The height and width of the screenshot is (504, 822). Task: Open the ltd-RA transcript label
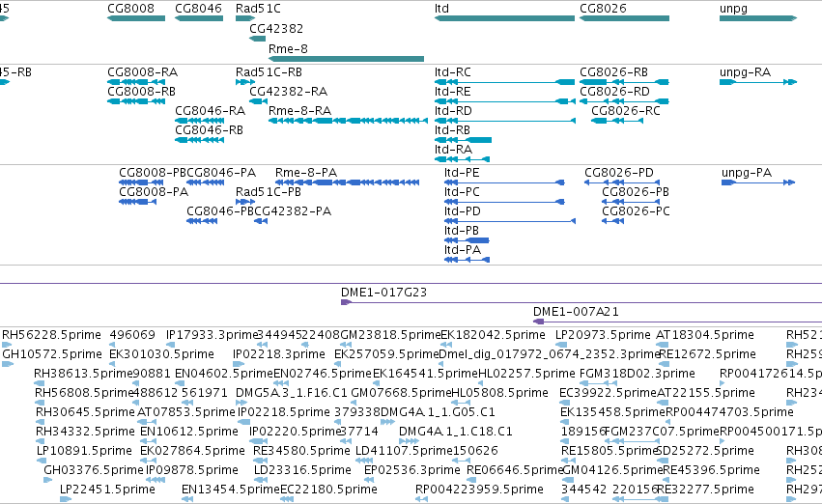[x=453, y=150]
